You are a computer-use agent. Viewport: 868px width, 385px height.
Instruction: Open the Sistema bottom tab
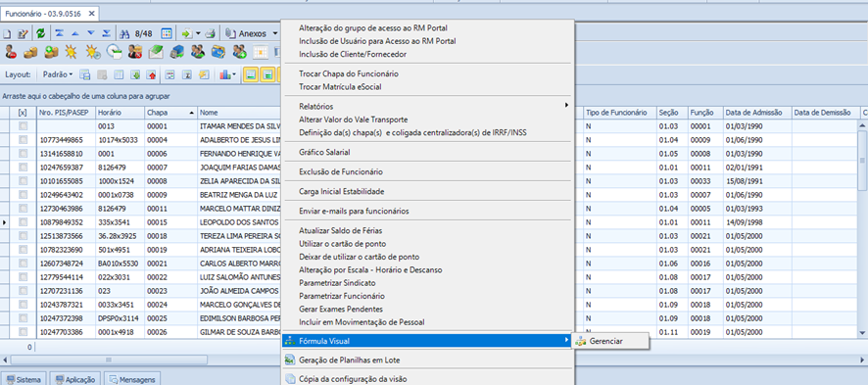24,380
